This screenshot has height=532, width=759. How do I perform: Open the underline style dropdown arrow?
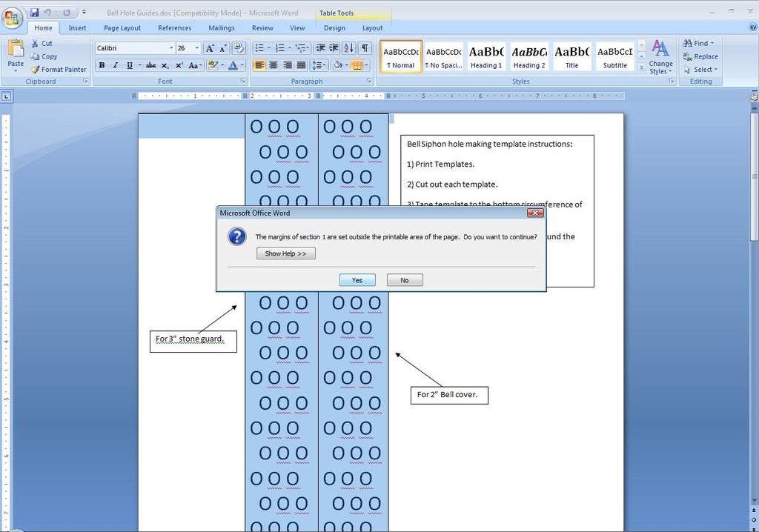coord(140,65)
